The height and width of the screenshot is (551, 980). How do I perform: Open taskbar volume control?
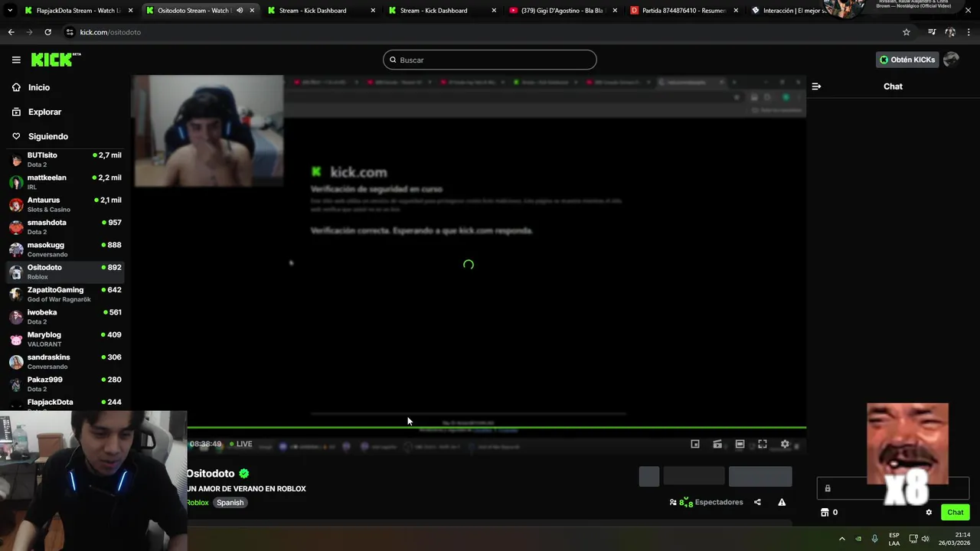(x=926, y=539)
